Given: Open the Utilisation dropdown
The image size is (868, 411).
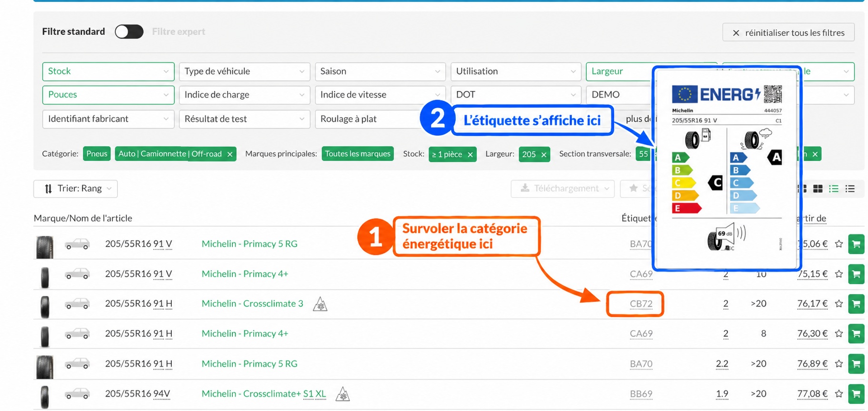Looking at the screenshot, I should (516, 71).
